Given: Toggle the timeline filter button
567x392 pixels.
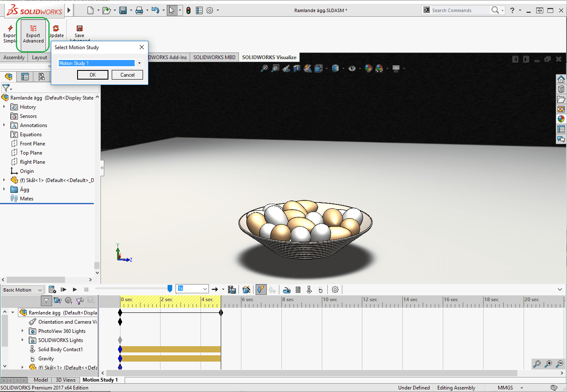Looking at the screenshot, I should (x=46, y=300).
